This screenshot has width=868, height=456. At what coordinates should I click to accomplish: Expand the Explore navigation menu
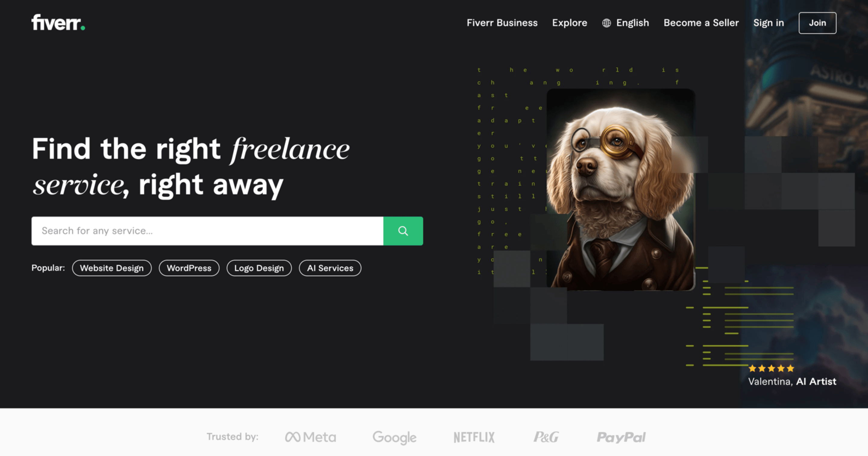pos(569,22)
